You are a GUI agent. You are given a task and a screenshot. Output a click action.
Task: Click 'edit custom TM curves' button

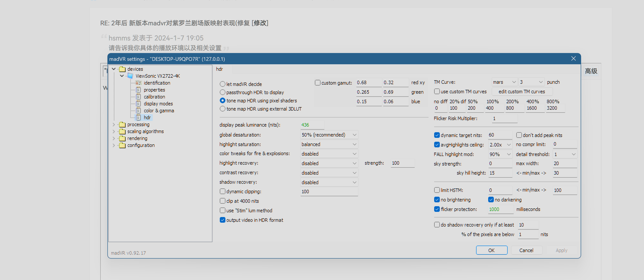522,91
